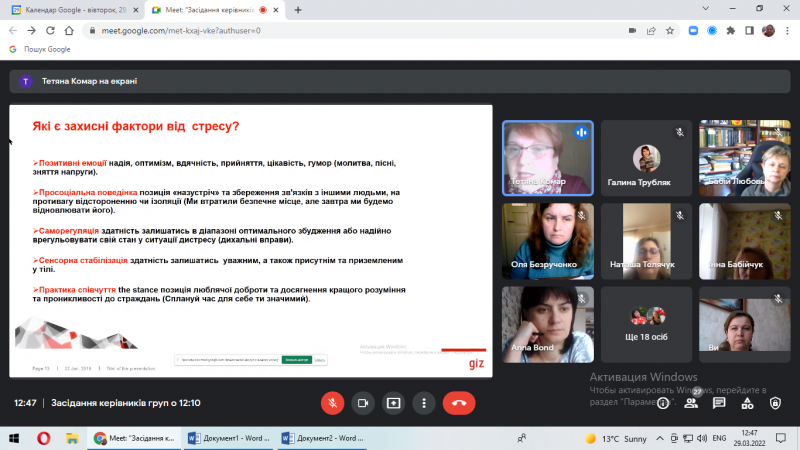Leave the call with hang-up button
The height and width of the screenshot is (450, 800).
coord(459,403)
